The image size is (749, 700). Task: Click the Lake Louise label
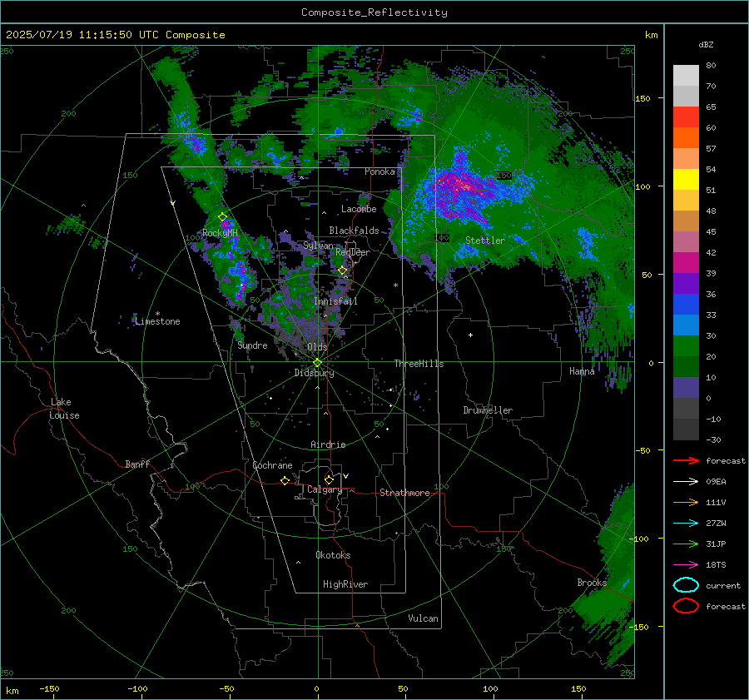[x=64, y=409]
